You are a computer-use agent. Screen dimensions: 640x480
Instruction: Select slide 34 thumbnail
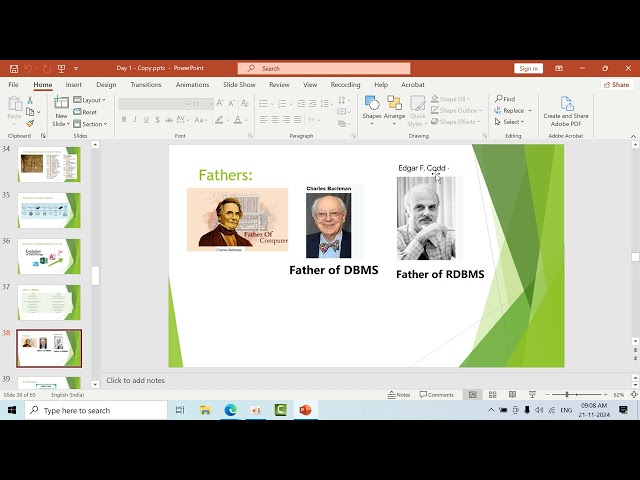[49, 164]
